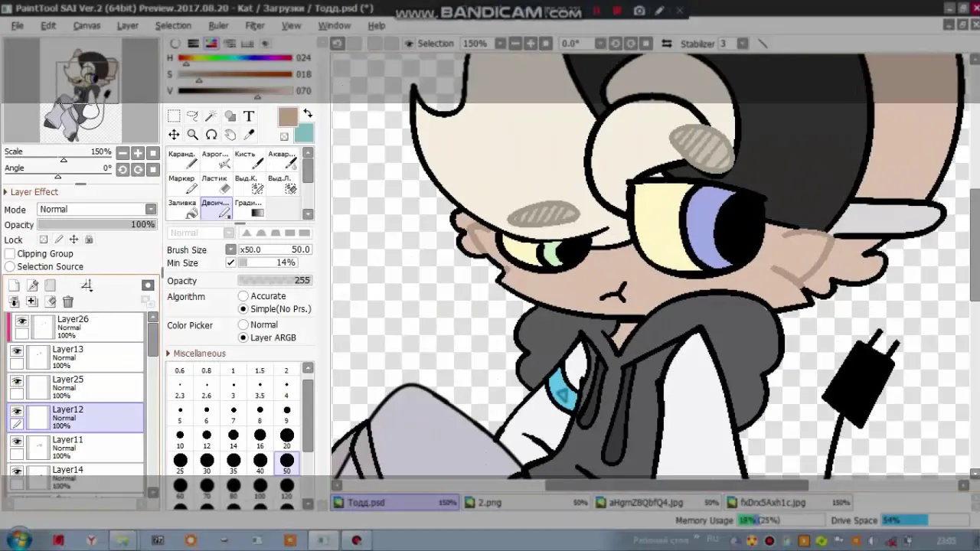980x551 pixels.
Task: Choose the Двоич. binary pen tool
Action: [215, 209]
